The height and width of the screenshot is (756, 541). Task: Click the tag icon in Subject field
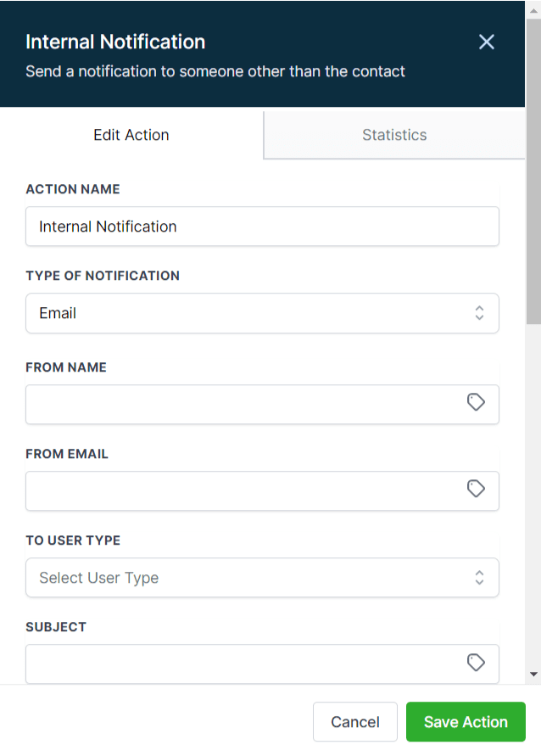pos(477,663)
